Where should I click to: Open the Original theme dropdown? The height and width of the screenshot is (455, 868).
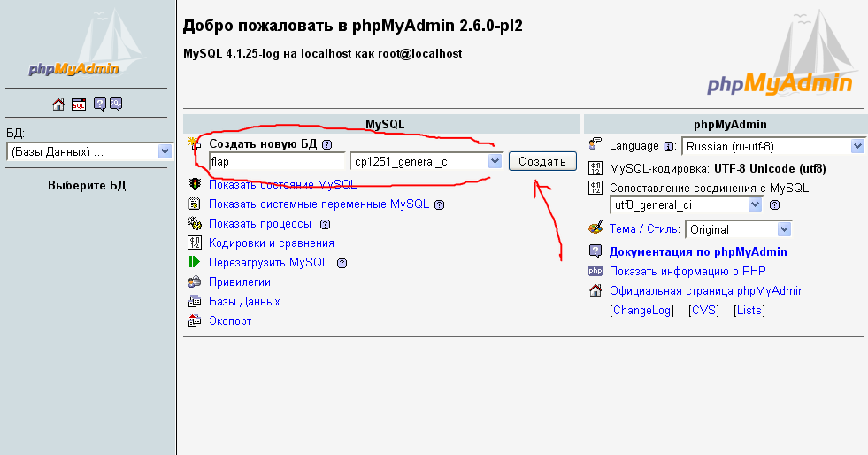[739, 229]
